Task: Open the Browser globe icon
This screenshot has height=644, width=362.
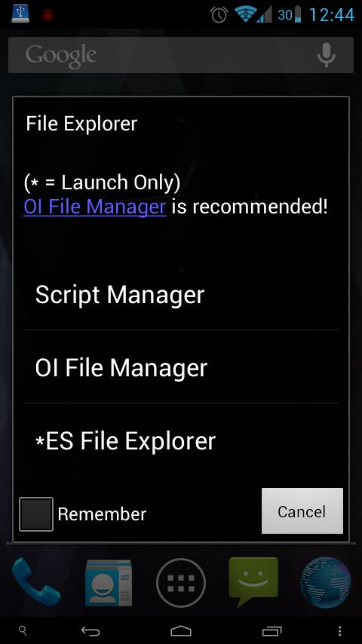Action: point(326,582)
